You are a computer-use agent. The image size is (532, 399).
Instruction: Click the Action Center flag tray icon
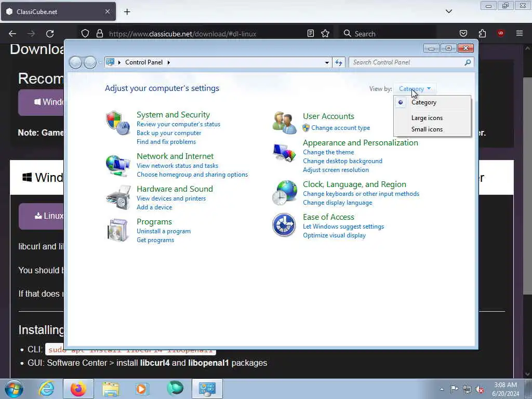pyautogui.click(x=454, y=389)
